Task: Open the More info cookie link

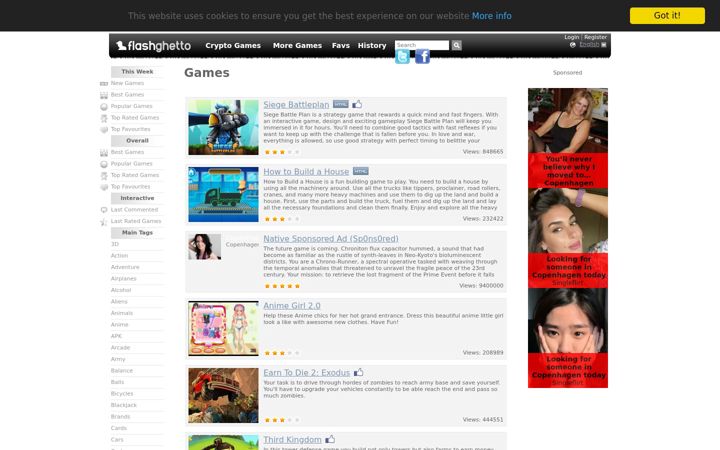Action: (x=491, y=16)
